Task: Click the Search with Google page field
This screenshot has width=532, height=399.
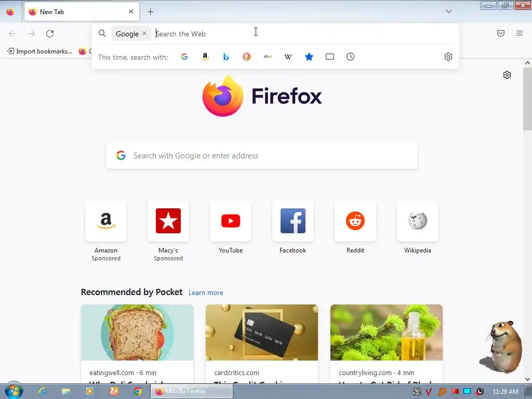Action: [x=262, y=156]
